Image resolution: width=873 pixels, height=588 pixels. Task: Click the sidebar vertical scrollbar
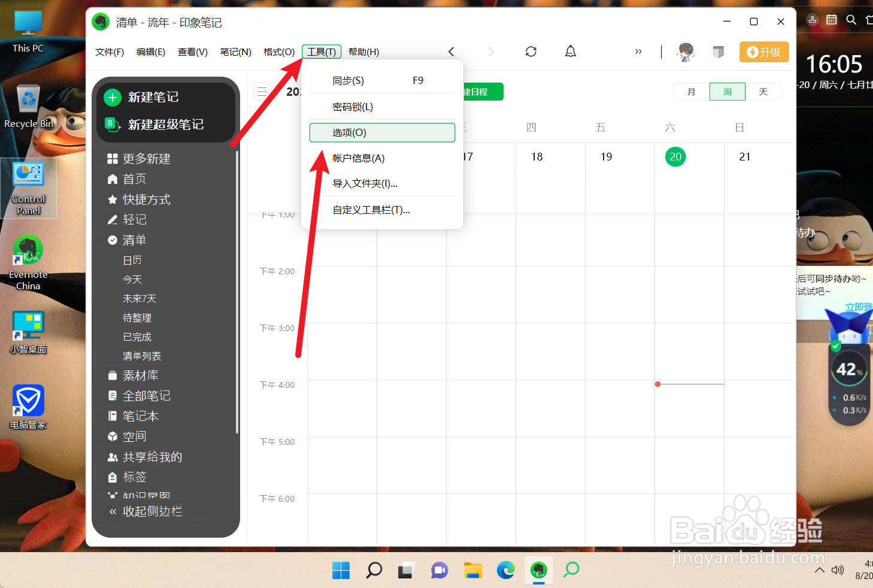(237, 292)
